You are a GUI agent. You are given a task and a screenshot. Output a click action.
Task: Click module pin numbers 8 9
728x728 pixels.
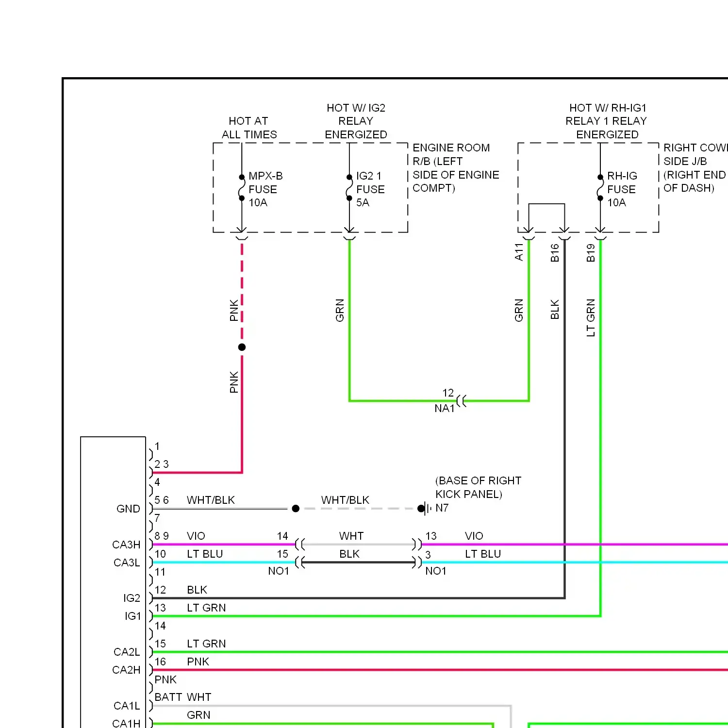tap(162, 536)
